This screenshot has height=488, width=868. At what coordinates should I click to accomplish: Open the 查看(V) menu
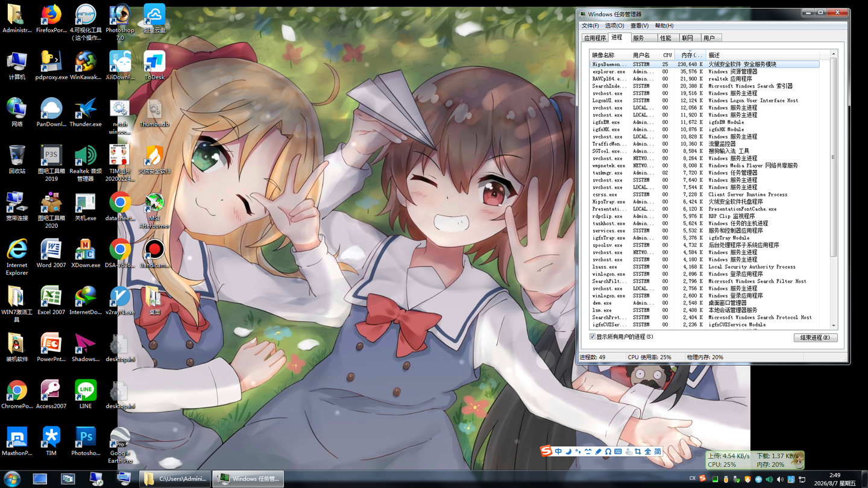click(x=639, y=26)
